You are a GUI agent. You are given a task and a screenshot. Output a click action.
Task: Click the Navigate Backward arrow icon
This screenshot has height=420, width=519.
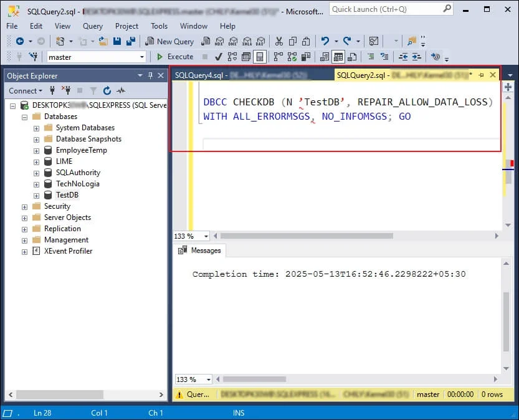[20, 41]
